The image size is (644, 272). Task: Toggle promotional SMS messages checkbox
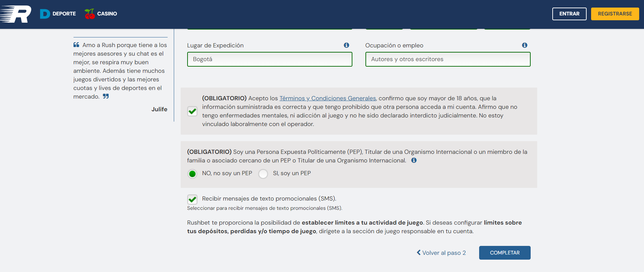[x=192, y=199]
